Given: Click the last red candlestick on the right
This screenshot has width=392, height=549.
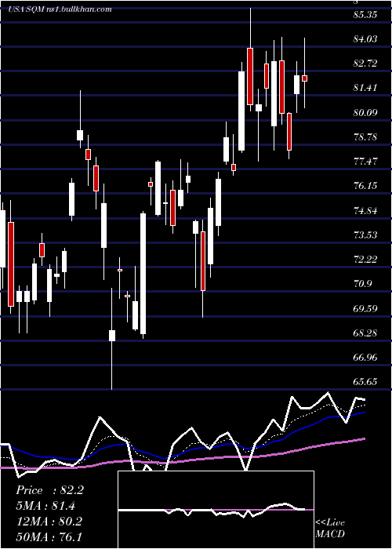Looking at the screenshot, I should (x=304, y=78).
